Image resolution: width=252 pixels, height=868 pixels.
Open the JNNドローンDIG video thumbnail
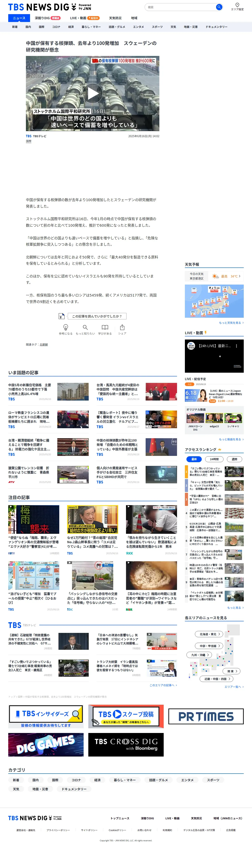tap(195, 418)
